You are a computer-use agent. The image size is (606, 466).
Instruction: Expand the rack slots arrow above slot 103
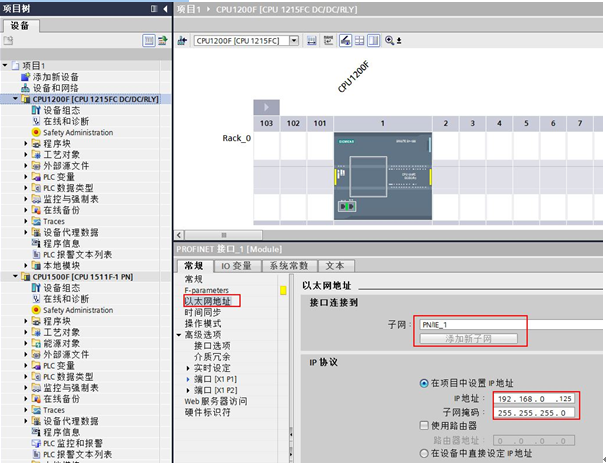point(266,107)
